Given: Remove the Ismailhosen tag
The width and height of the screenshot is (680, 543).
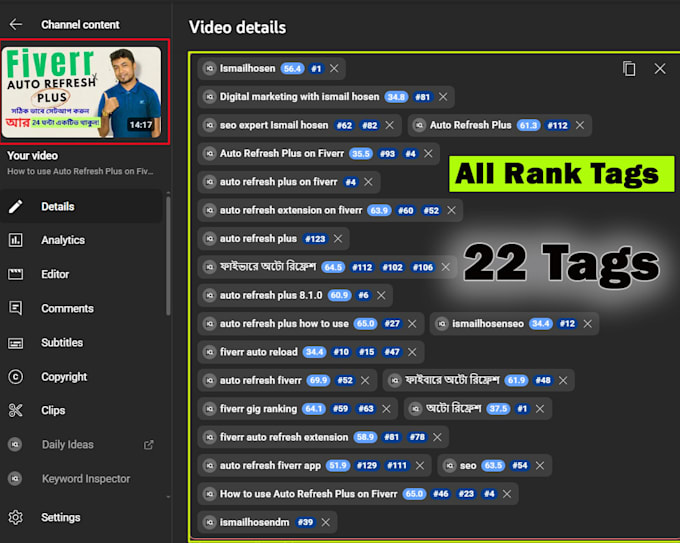Looking at the screenshot, I should [334, 69].
